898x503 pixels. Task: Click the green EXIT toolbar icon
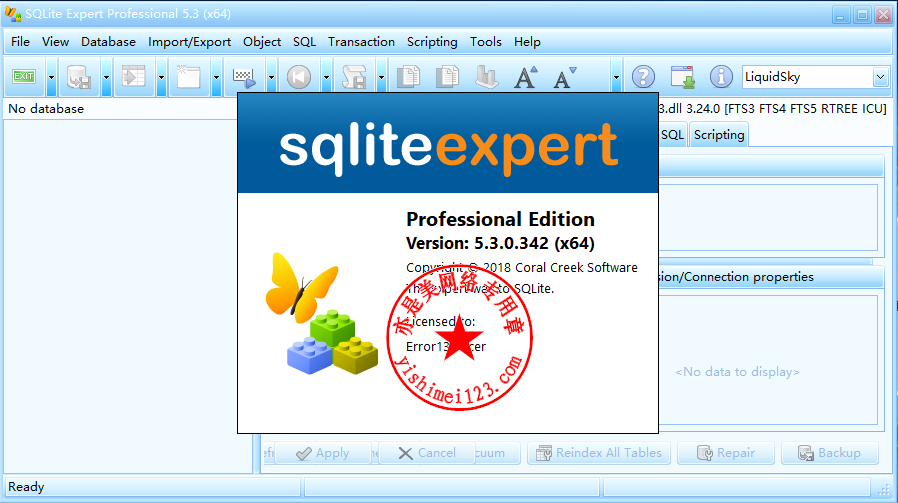tap(24, 76)
